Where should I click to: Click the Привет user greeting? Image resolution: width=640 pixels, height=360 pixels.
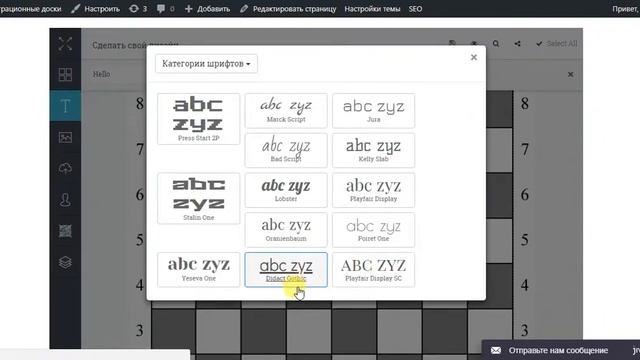click(x=625, y=9)
